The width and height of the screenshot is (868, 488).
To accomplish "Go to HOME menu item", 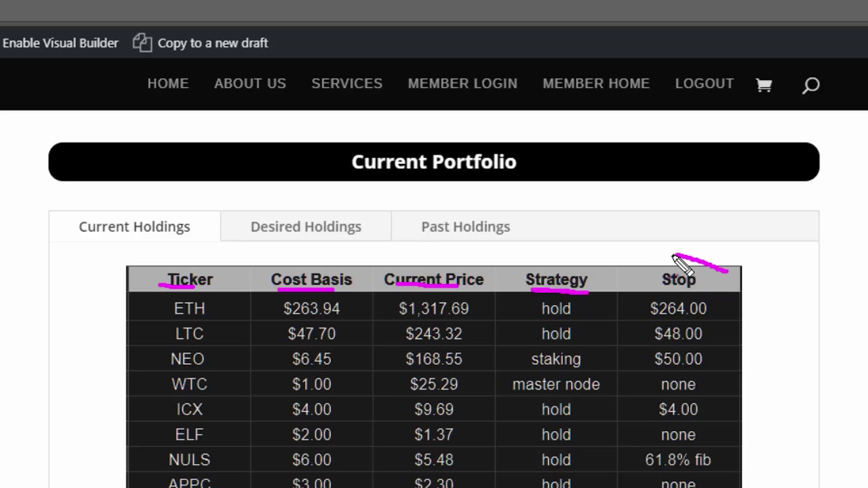I will [x=168, y=83].
